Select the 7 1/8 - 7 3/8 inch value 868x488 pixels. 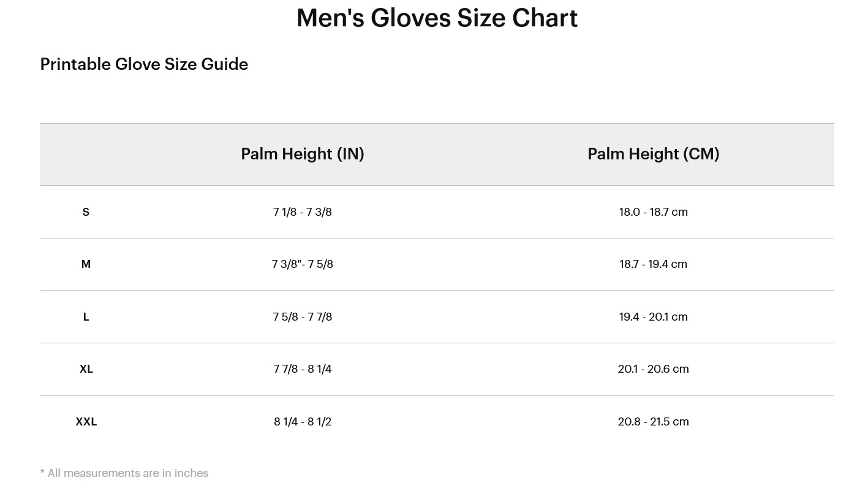303,212
